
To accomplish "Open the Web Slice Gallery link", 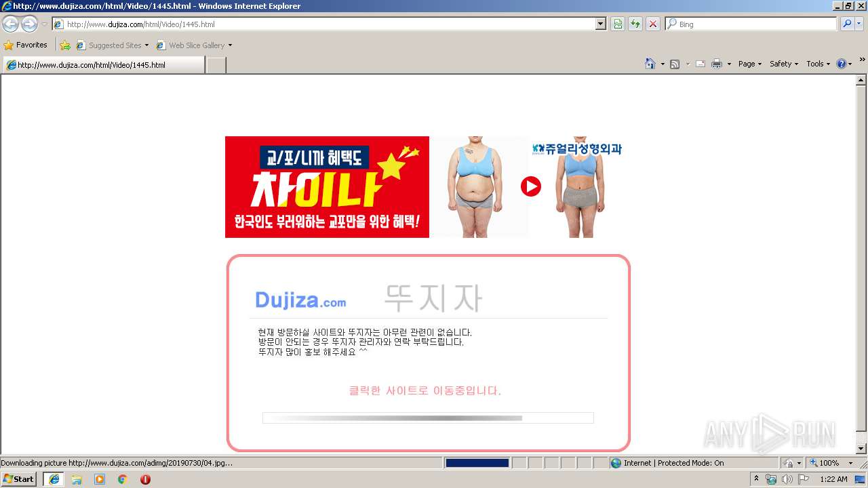I will coord(191,45).
